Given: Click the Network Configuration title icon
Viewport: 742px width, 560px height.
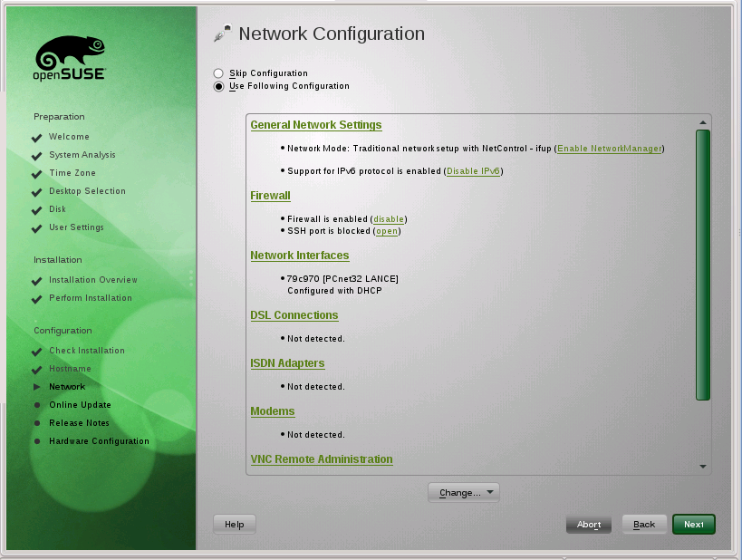Looking at the screenshot, I should pyautogui.click(x=222, y=33).
